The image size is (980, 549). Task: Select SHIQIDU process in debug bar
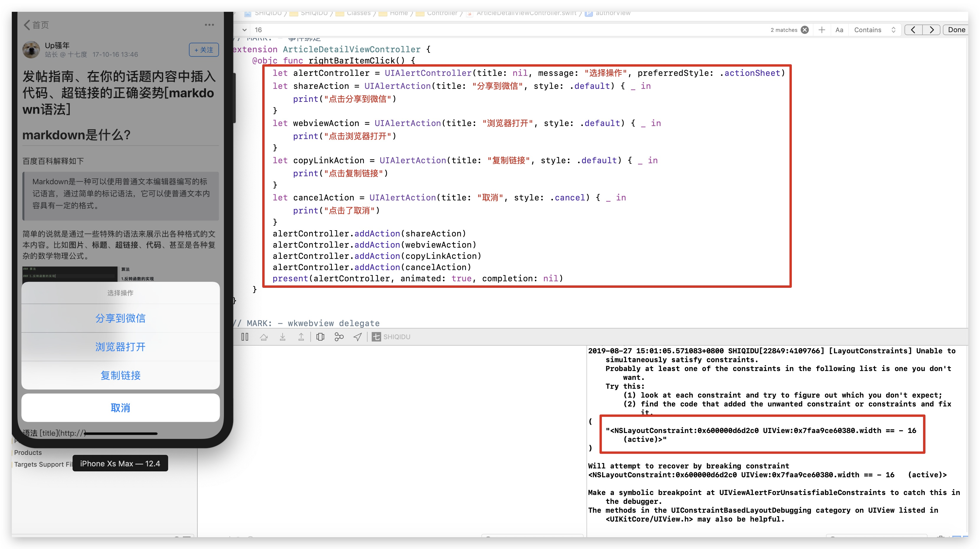[391, 337]
